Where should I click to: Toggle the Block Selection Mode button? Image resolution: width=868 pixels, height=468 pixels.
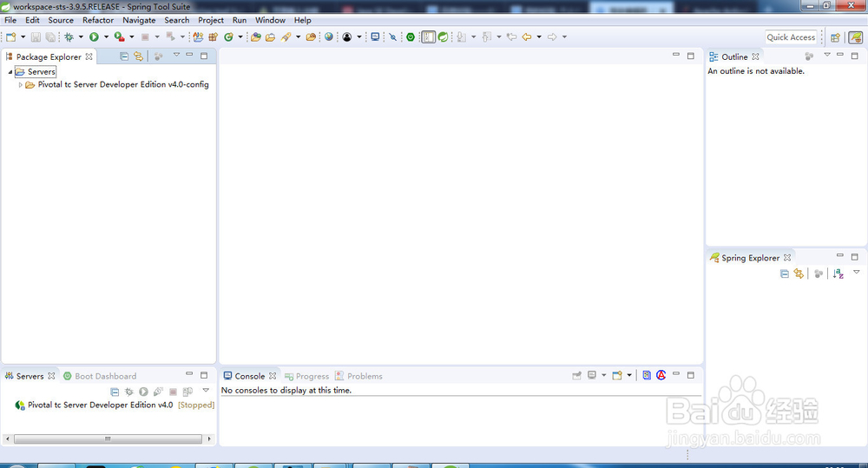tap(429, 37)
